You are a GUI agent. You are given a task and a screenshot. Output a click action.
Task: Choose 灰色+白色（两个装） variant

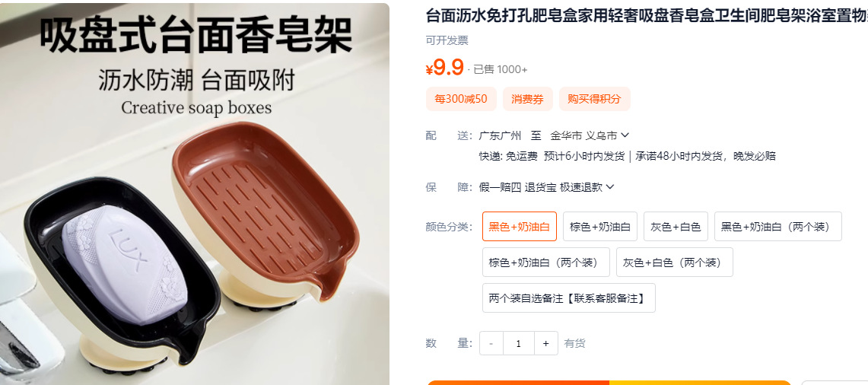click(x=674, y=262)
